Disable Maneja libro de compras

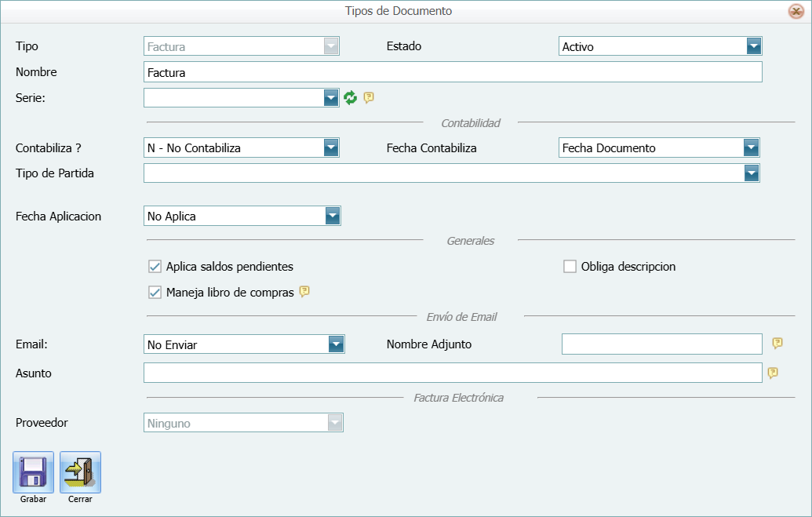click(155, 291)
